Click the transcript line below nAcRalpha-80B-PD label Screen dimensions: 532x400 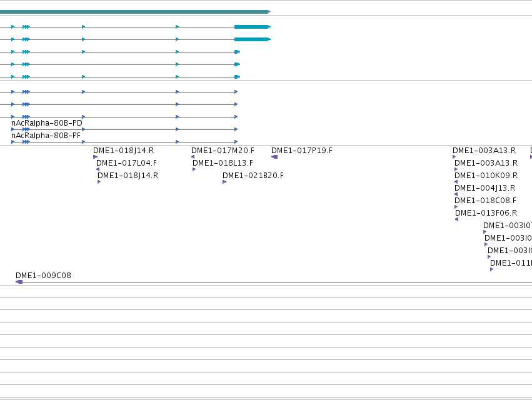tap(124, 129)
